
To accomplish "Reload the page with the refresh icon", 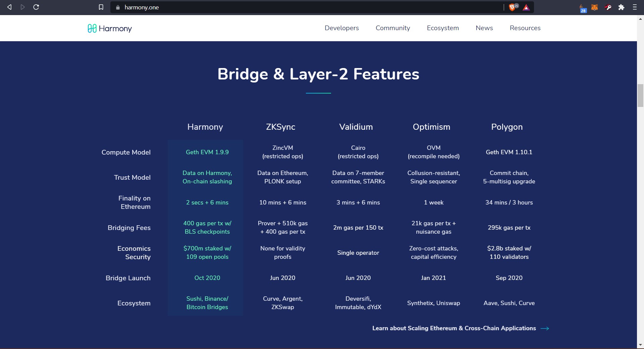I will tap(36, 7).
